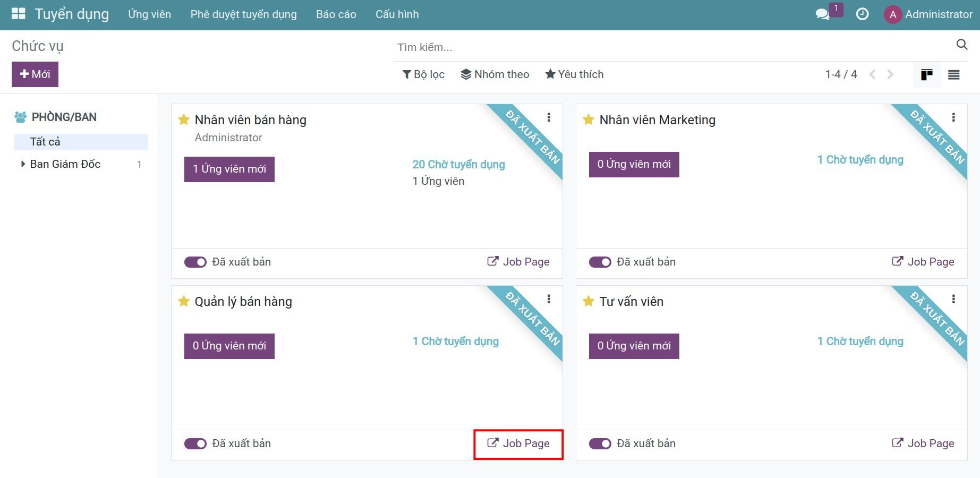Screen dimensions: 980x478
Task: Go to the next page arrow
Action: pyautogui.click(x=890, y=74)
